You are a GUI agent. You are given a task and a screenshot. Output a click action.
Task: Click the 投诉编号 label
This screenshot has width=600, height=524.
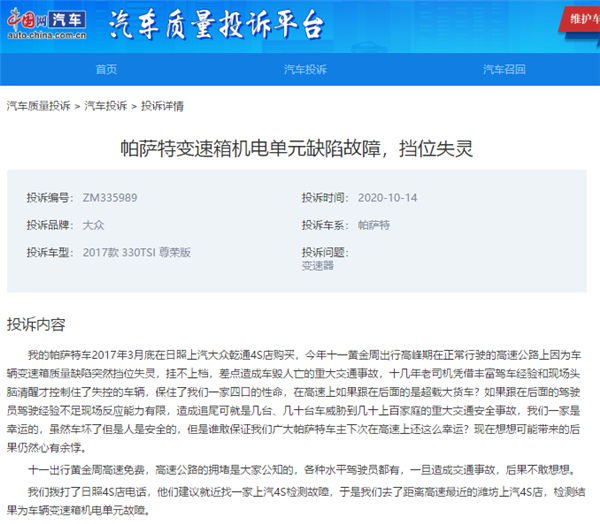pos(50,198)
